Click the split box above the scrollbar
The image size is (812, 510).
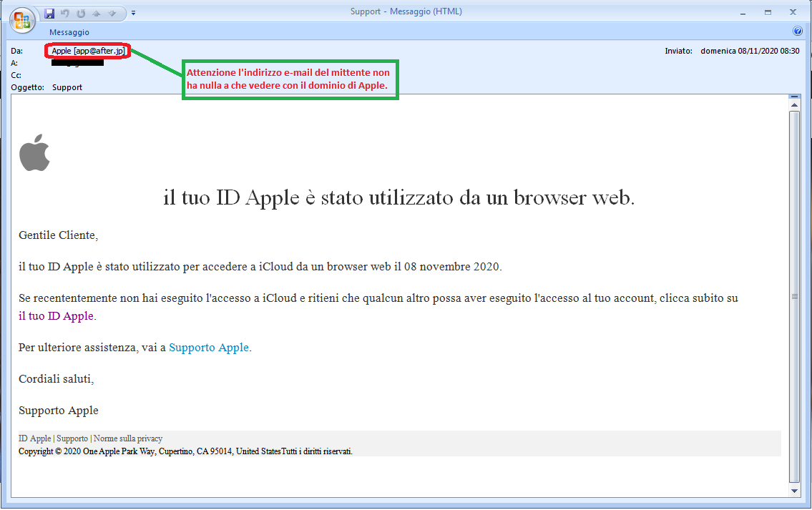[x=794, y=97]
